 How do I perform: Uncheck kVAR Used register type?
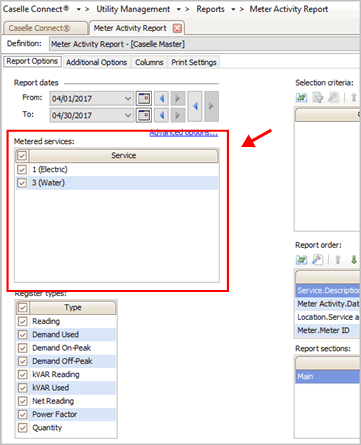coord(23,388)
